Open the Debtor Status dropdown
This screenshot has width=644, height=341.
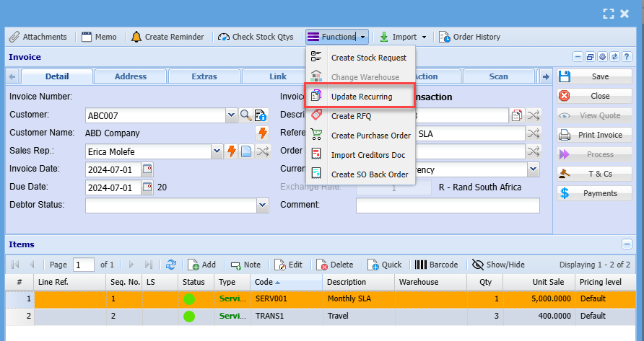[x=262, y=205]
